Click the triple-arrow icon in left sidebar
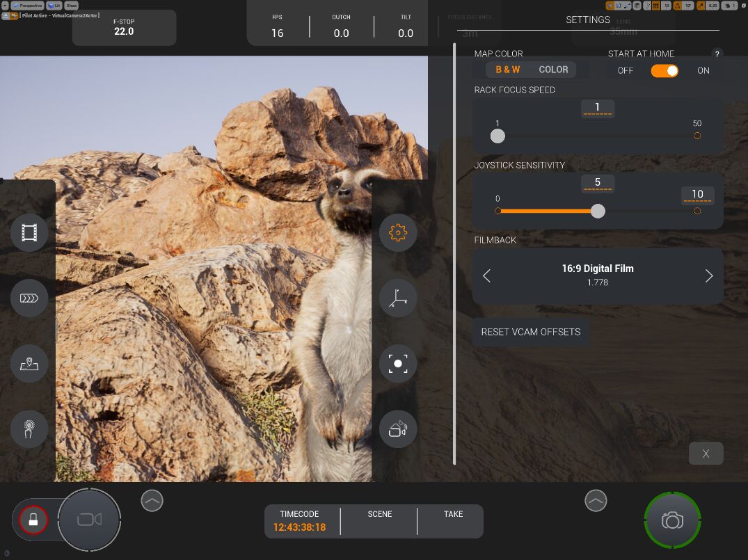 pyautogui.click(x=29, y=298)
